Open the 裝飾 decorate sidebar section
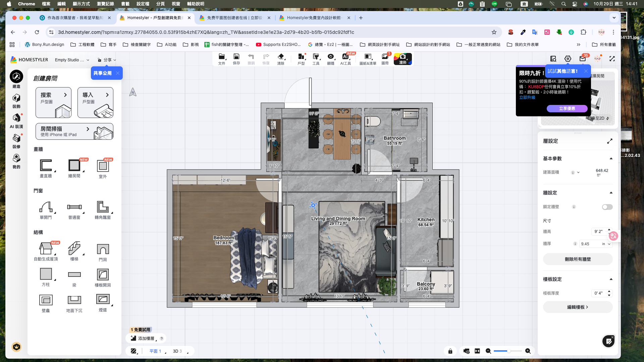 tap(16, 101)
